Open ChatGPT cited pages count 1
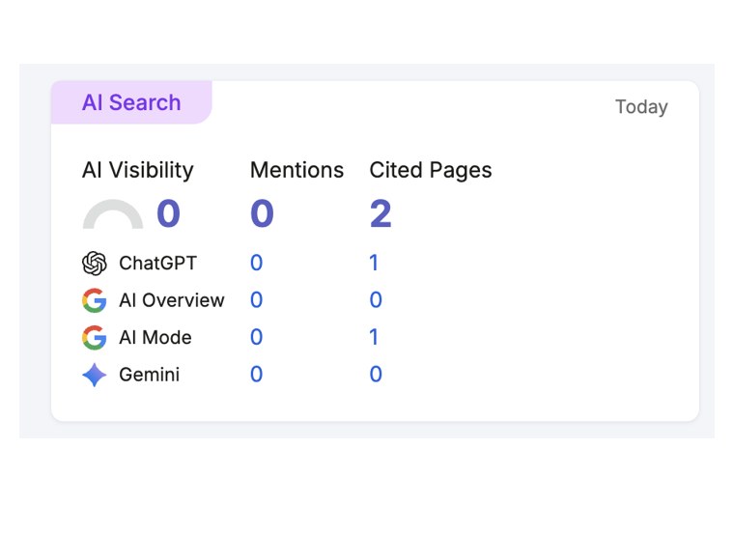This screenshot has height=560, width=734. click(374, 263)
